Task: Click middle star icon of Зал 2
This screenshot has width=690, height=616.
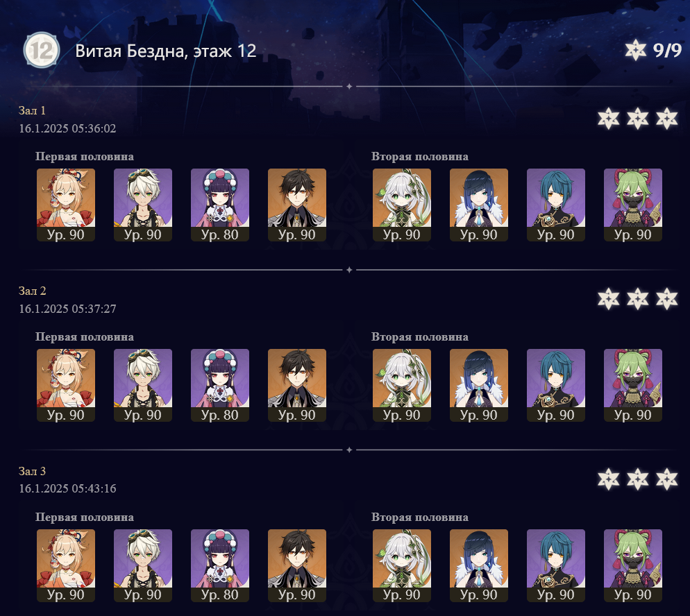Action: tap(638, 298)
